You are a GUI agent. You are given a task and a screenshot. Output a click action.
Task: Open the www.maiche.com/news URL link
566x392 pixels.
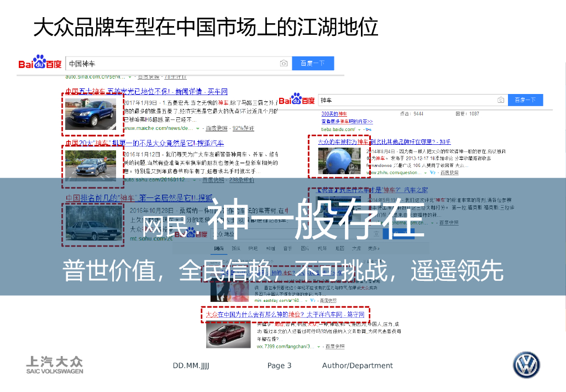click(158, 128)
